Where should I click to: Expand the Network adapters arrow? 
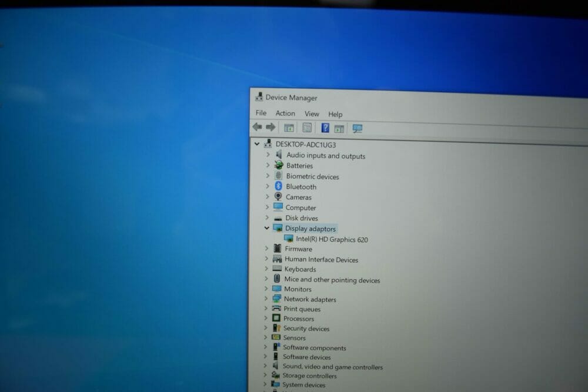coord(266,299)
